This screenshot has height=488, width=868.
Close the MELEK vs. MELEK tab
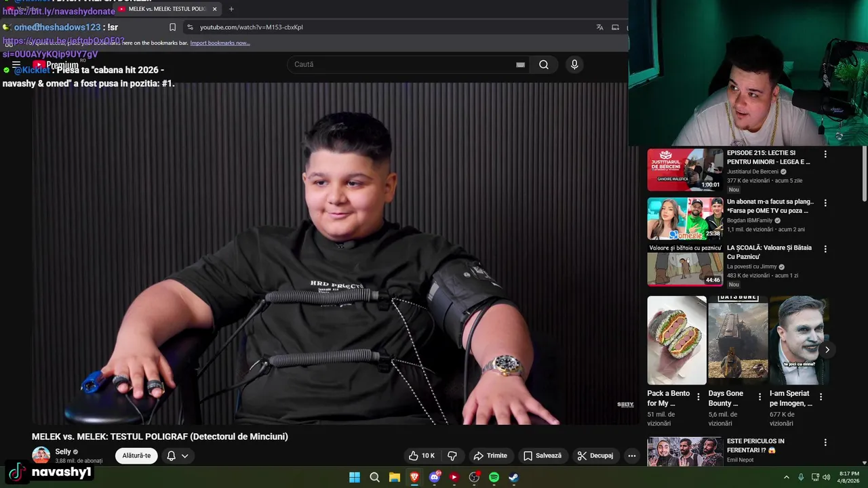214,9
